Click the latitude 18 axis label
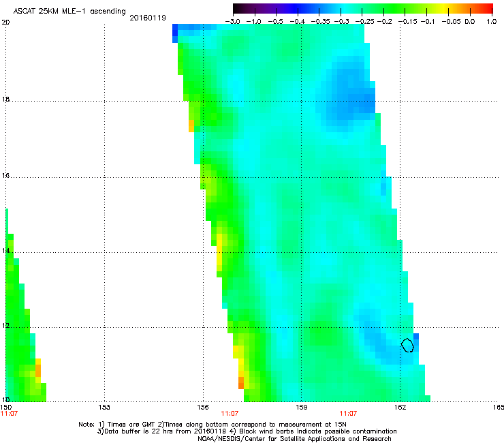This screenshot has width=504, height=443. [x=5, y=99]
